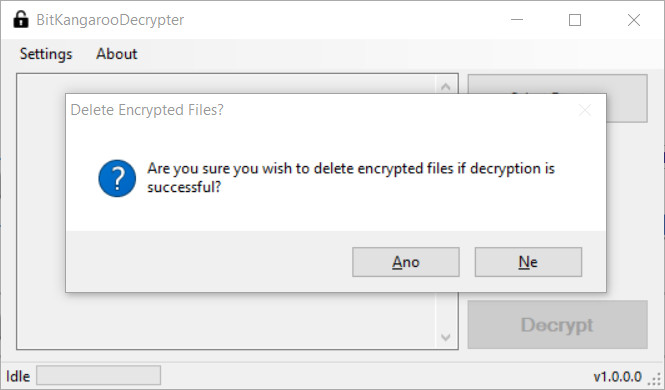Click the padlock icon in the title bar
The height and width of the screenshot is (390, 665).
[20, 20]
